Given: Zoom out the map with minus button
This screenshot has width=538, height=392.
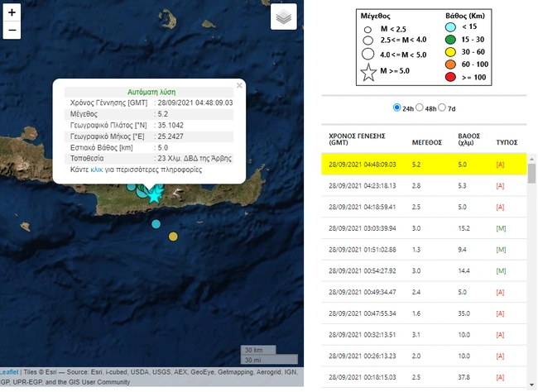Looking at the screenshot, I should (x=12, y=30).
